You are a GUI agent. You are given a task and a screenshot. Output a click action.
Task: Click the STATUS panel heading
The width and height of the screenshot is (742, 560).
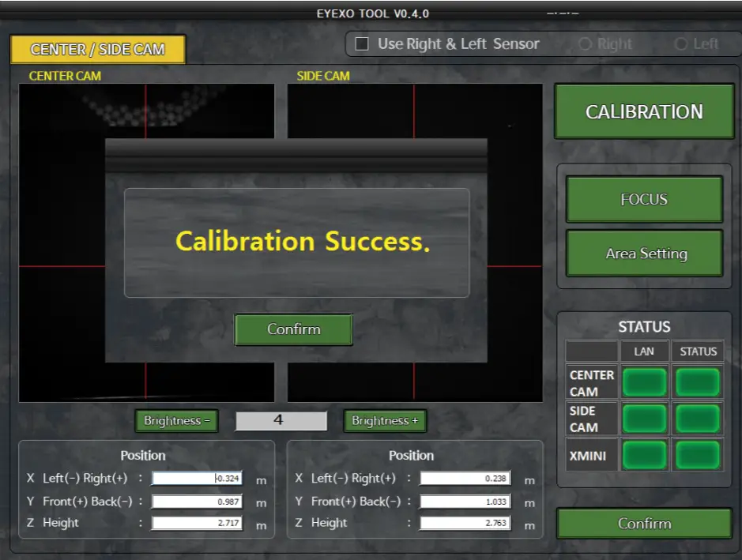(644, 327)
